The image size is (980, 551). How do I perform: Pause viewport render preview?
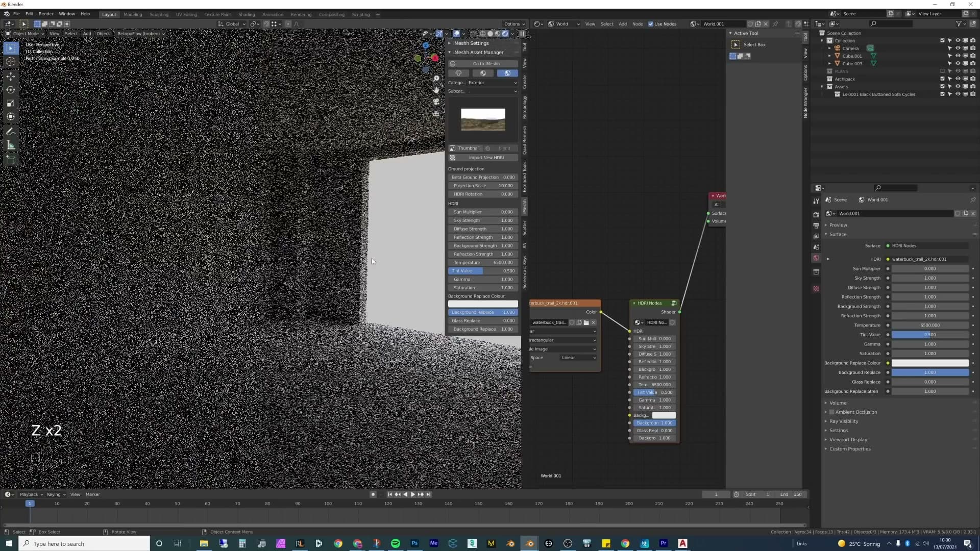[522, 34]
